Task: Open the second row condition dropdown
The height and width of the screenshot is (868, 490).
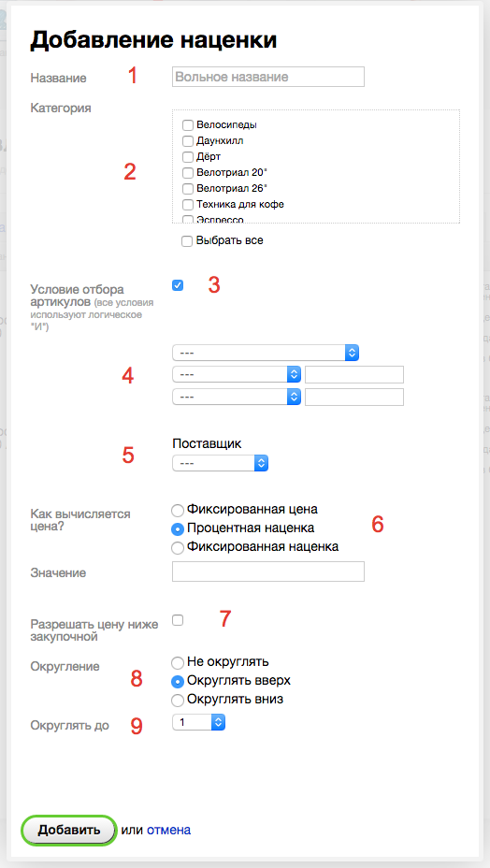Action: pos(237,375)
